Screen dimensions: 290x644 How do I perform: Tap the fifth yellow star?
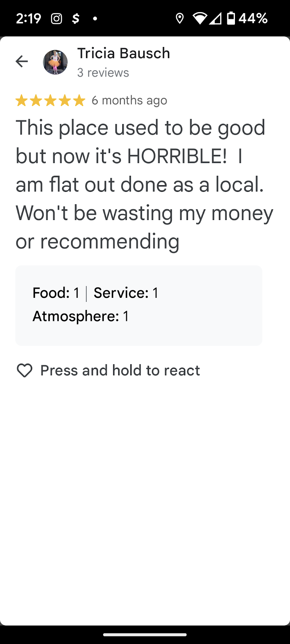tap(79, 100)
